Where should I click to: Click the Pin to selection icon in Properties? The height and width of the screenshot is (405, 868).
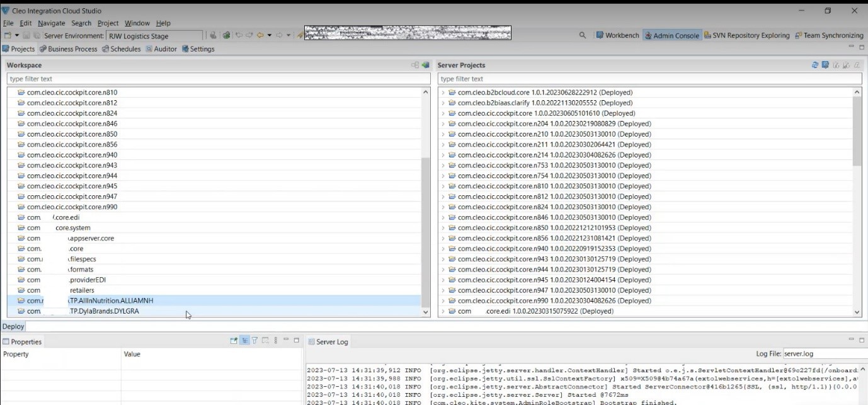(234, 341)
